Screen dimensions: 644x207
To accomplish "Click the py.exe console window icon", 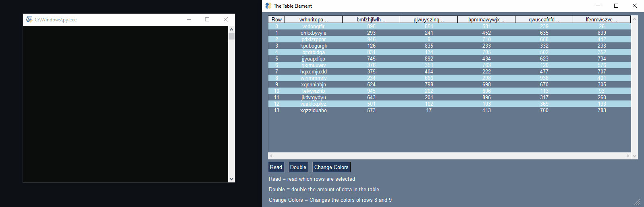I will pyautogui.click(x=29, y=19).
